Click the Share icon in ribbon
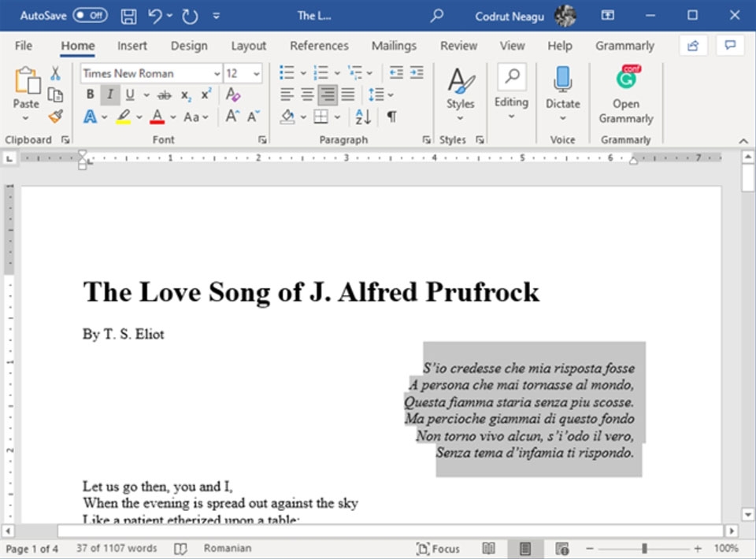Screen dimensions: 756x559 [x=693, y=46]
